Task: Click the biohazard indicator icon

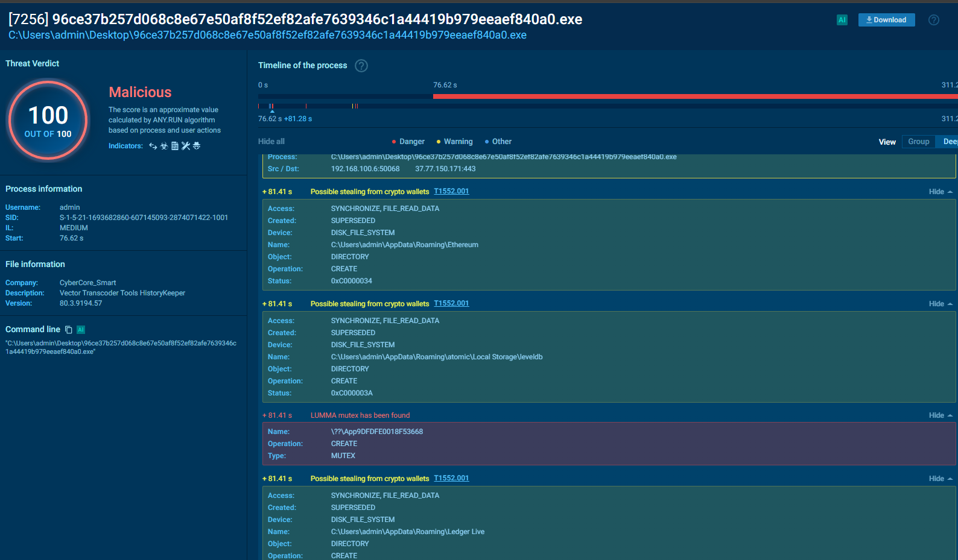Action: [x=164, y=146]
